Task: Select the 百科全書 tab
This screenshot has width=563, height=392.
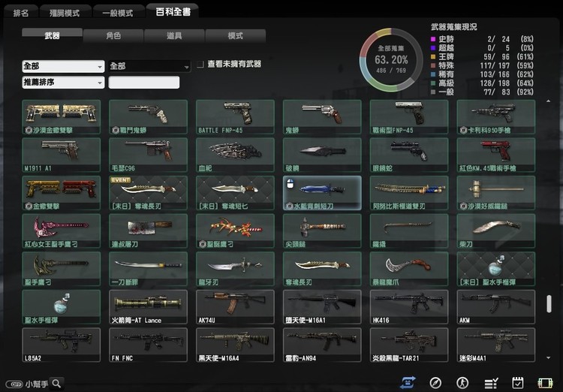Action: [173, 12]
